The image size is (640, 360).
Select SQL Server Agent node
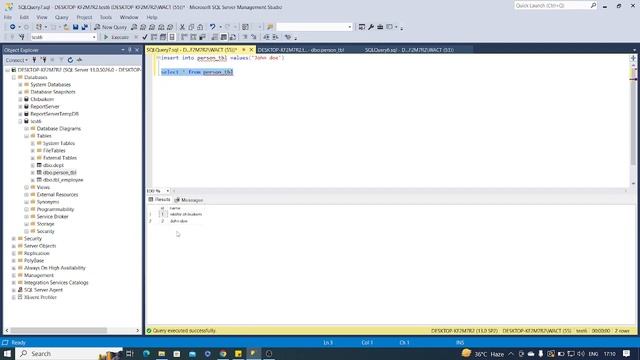43,290
